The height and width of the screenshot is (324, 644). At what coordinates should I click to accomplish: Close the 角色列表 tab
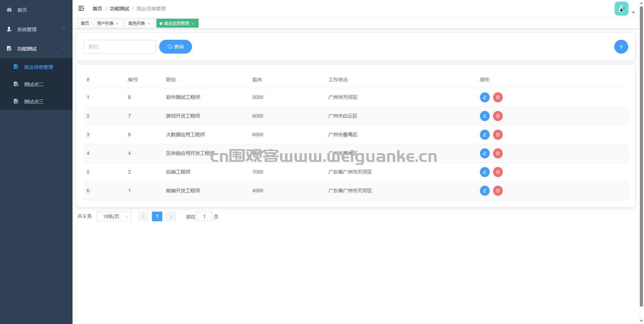click(149, 24)
